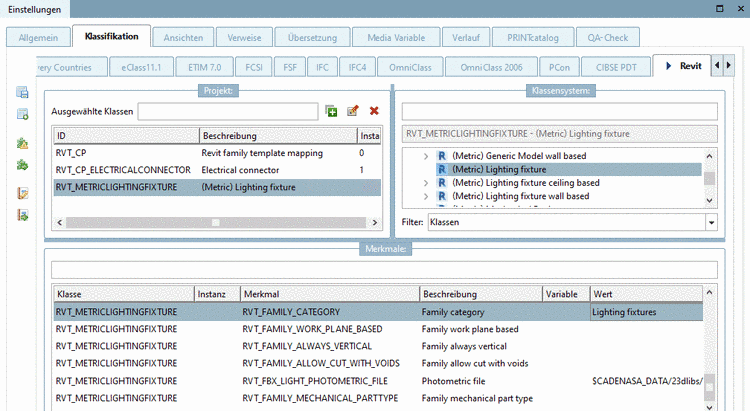Select the RVT_CP_ELECTRICALCONNECTOR row
Viewport: 750px width, 411px height.
(x=217, y=170)
